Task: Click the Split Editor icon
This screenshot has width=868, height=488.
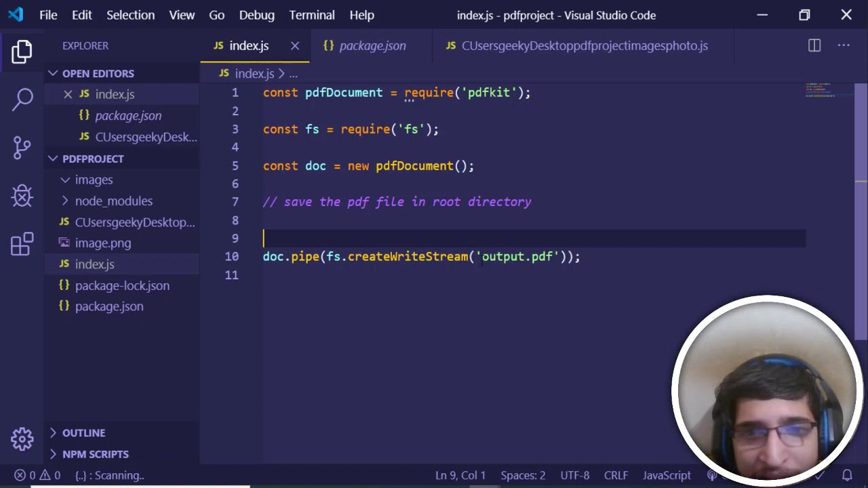Action: tap(814, 45)
